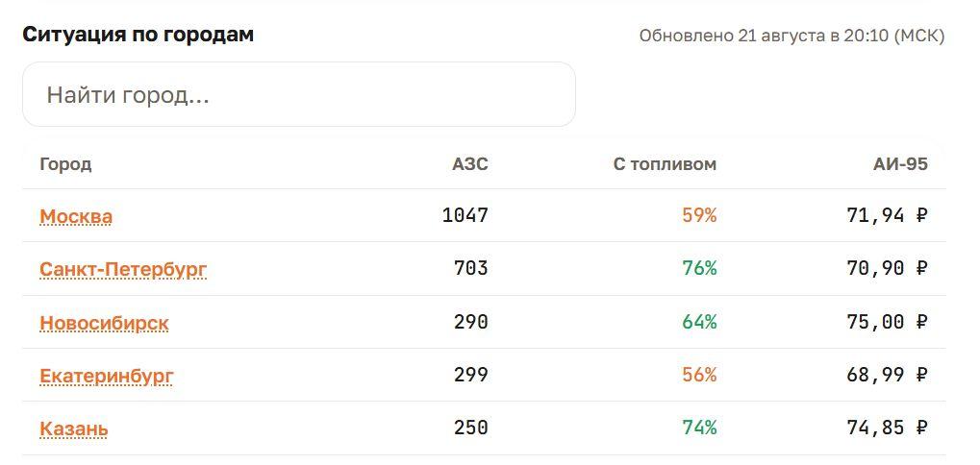Click Moscow's 71,94 ₽ price
Viewport: 980px width, 465px height.
(888, 215)
